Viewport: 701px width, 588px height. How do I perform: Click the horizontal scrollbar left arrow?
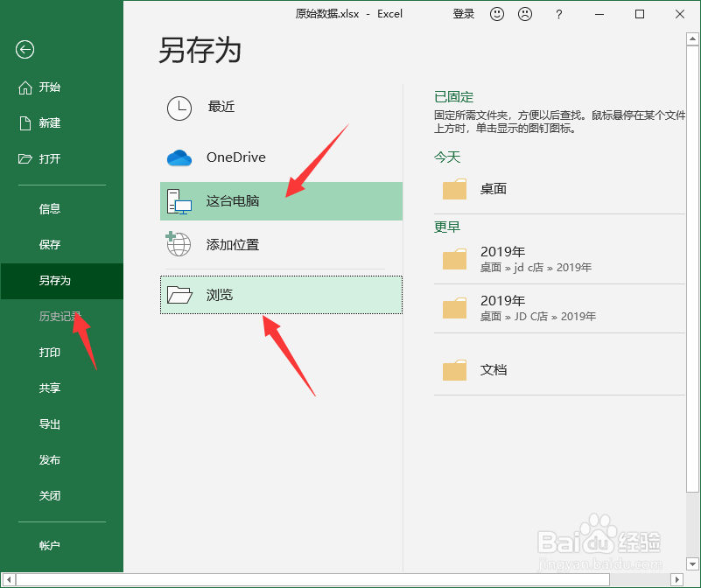(9, 580)
